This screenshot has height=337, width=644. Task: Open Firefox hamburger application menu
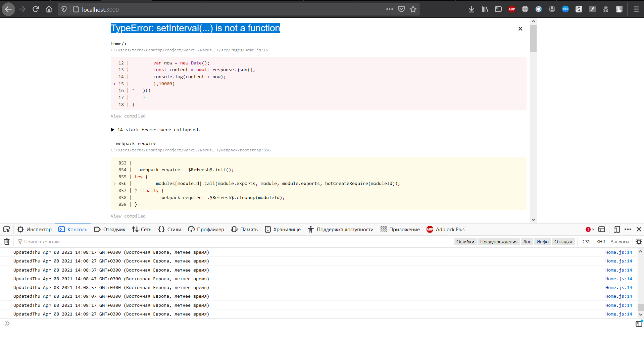[x=636, y=9]
